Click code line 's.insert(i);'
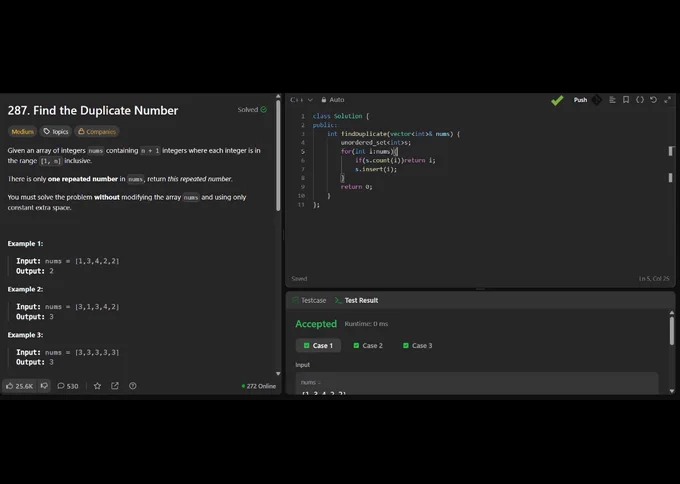This screenshot has height=484, width=680. coord(376,169)
